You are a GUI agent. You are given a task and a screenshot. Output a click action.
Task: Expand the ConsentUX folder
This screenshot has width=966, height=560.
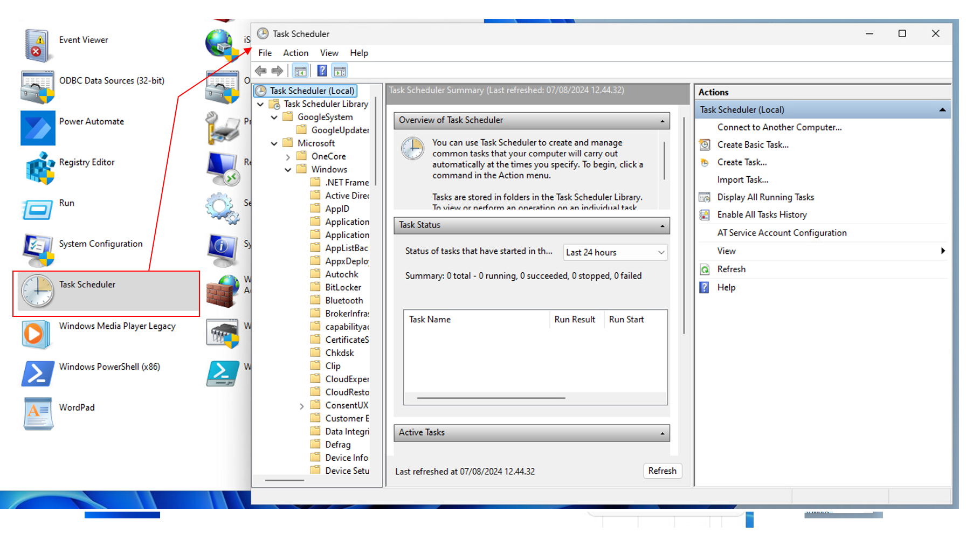(302, 406)
